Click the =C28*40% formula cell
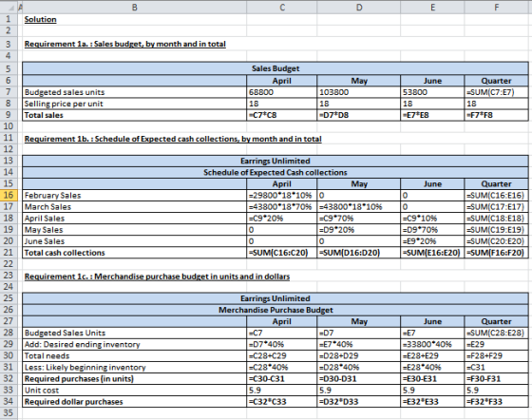Viewport: 532px width, 420px height. pos(282,367)
